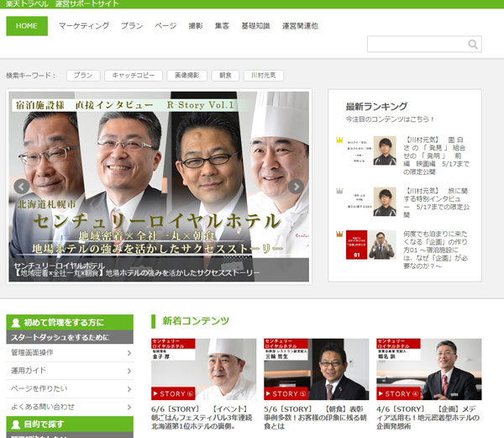Open the HOME navigation tab
Image resolution: width=504 pixels, height=438 pixels.
27,26
